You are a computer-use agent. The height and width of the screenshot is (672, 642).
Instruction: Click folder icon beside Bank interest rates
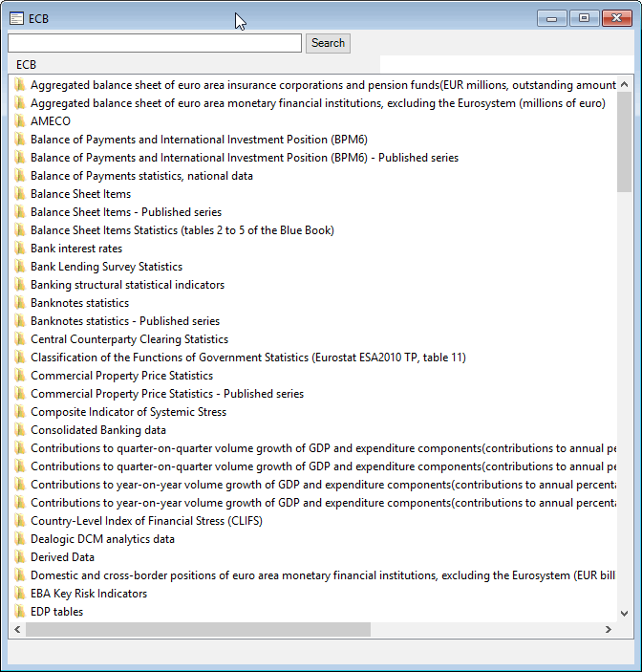pyautogui.click(x=20, y=249)
